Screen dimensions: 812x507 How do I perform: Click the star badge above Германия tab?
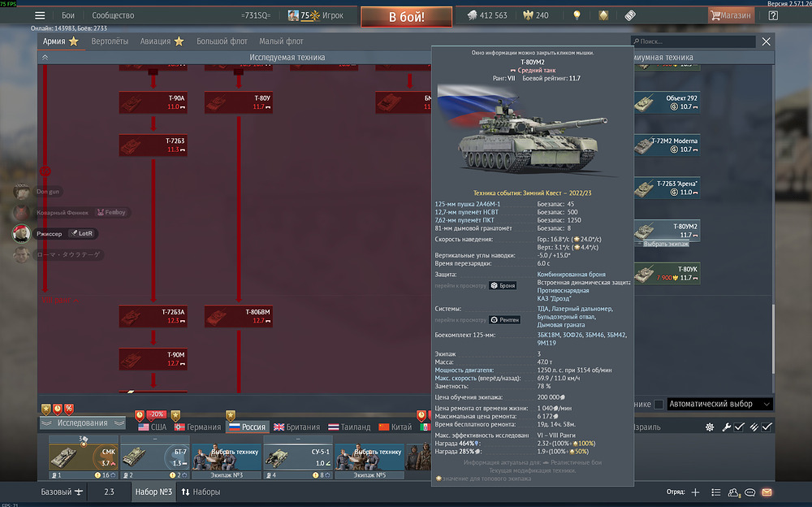(x=175, y=415)
